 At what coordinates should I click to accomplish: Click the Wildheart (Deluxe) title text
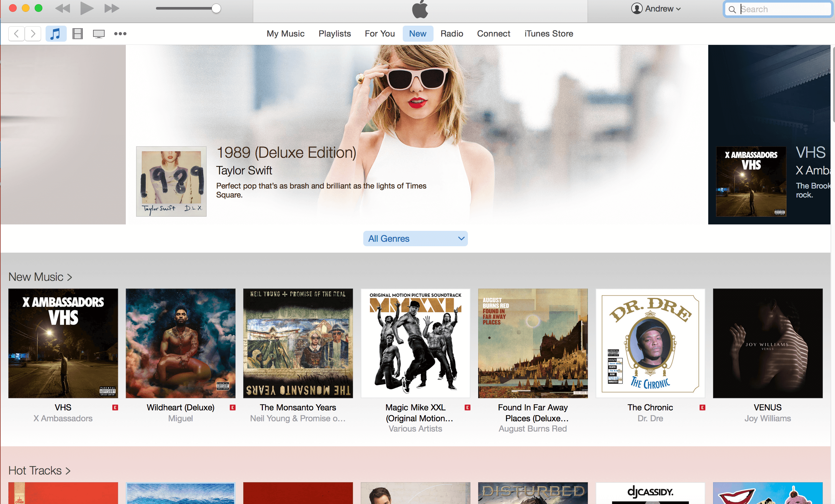pyautogui.click(x=180, y=407)
